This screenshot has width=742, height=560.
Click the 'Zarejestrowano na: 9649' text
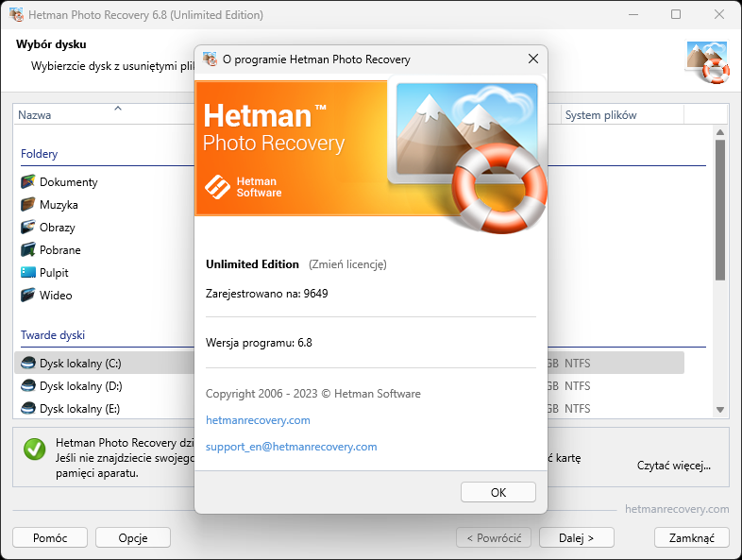tap(267, 294)
